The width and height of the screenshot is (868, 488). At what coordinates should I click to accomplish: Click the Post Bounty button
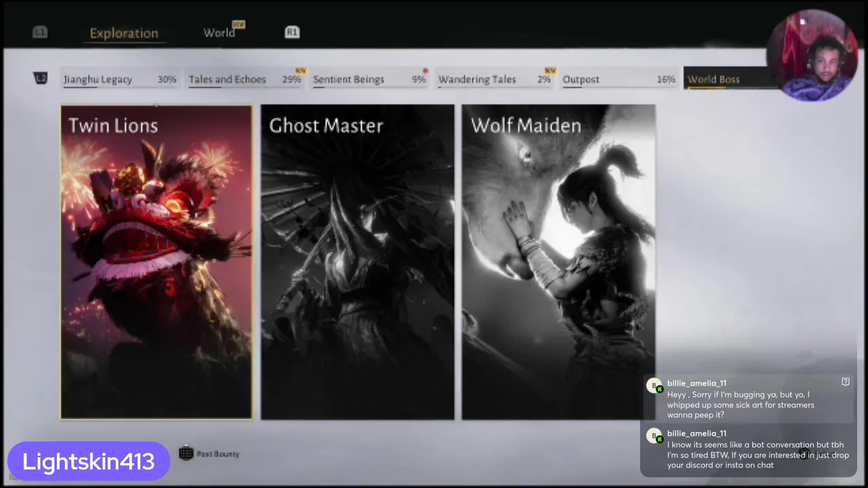(x=209, y=453)
